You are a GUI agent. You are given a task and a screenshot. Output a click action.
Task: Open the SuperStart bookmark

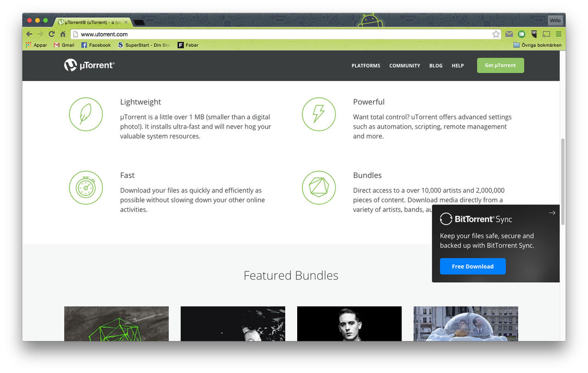(x=144, y=45)
